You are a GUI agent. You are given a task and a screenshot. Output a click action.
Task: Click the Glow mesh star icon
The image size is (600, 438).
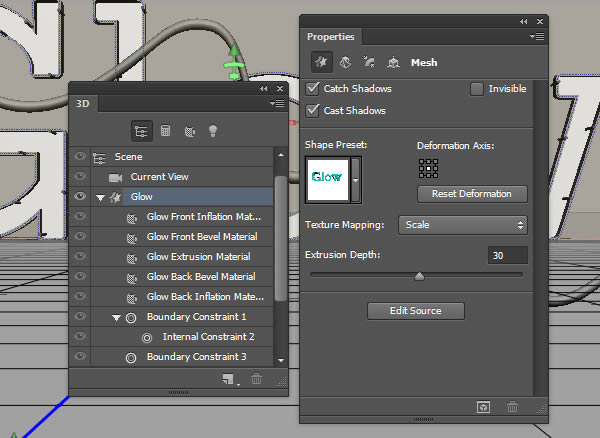pos(115,197)
